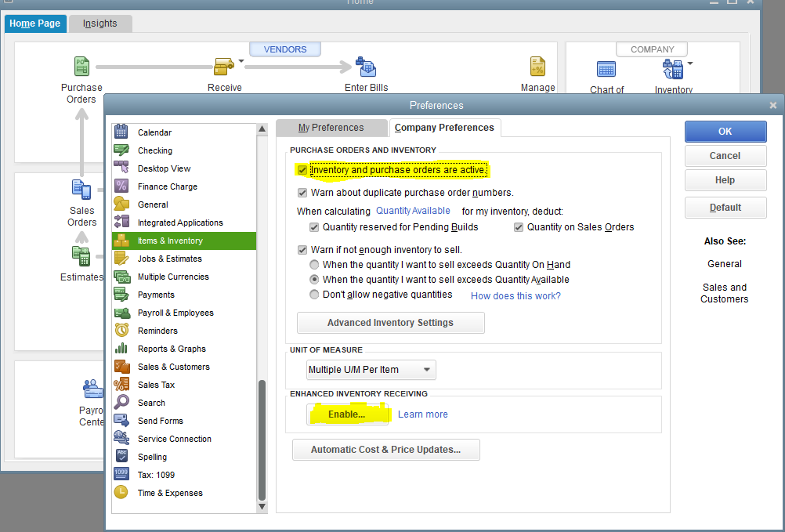The width and height of the screenshot is (785, 532).
Task: Select Items & Inventory boxes icon
Action: [121, 241]
